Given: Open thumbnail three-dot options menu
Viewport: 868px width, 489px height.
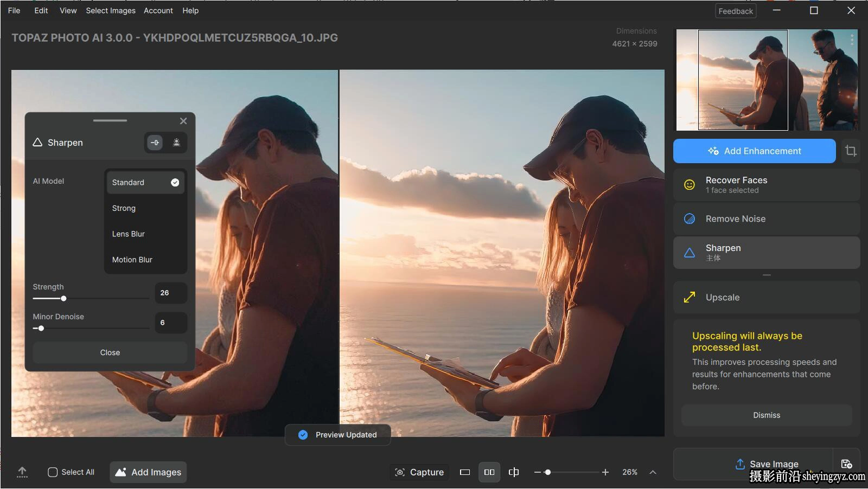Looking at the screenshot, I should click(852, 40).
